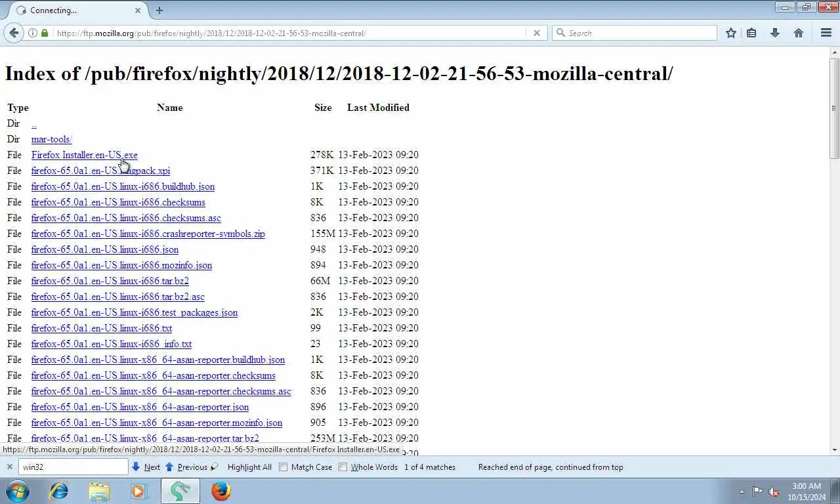Image resolution: width=840 pixels, height=504 pixels.
Task: Open linux-i686.checksums.asc link
Action: tap(126, 218)
